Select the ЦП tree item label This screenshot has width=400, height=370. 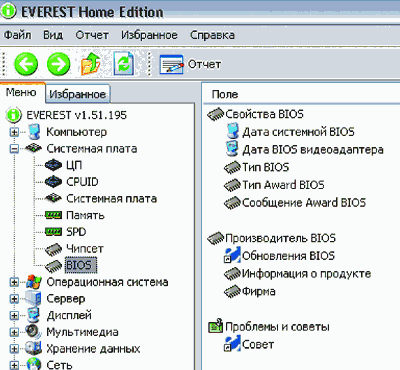pos(74,165)
